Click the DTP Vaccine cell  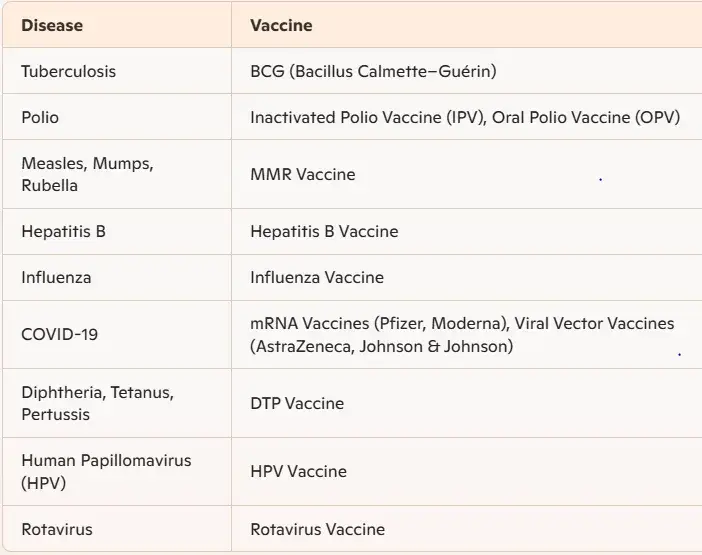point(467,403)
